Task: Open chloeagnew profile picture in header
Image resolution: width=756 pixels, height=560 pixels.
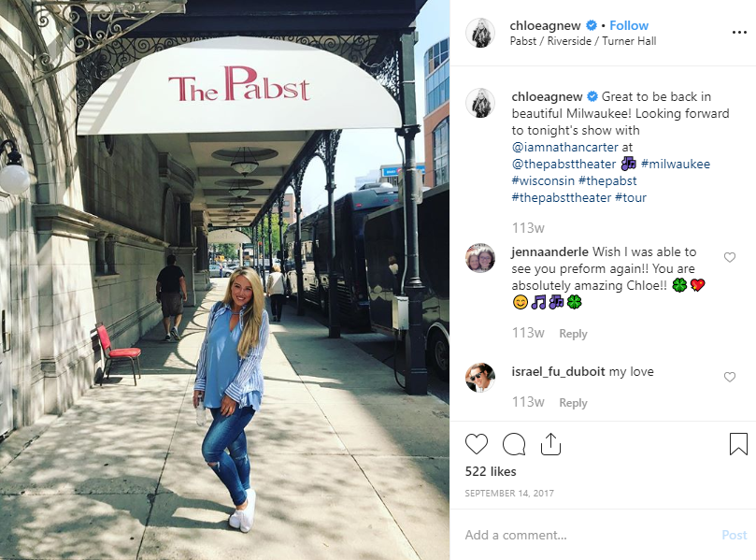Action: tap(480, 33)
